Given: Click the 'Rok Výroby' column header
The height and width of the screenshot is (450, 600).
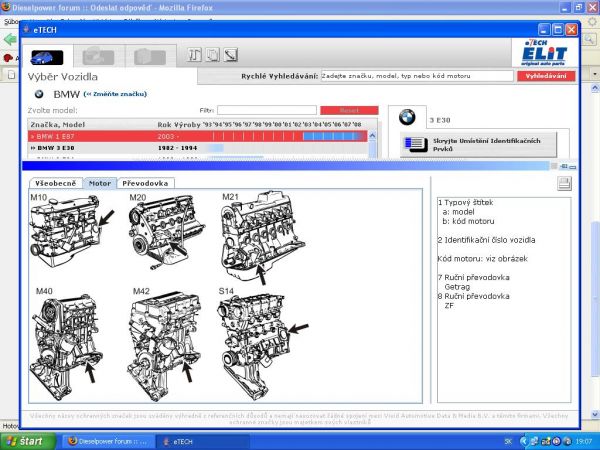Looking at the screenshot, I should tap(179, 125).
